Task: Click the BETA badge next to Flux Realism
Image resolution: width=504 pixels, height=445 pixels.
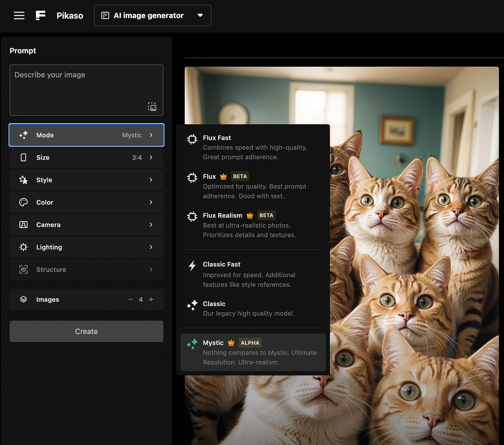Action: coord(266,215)
